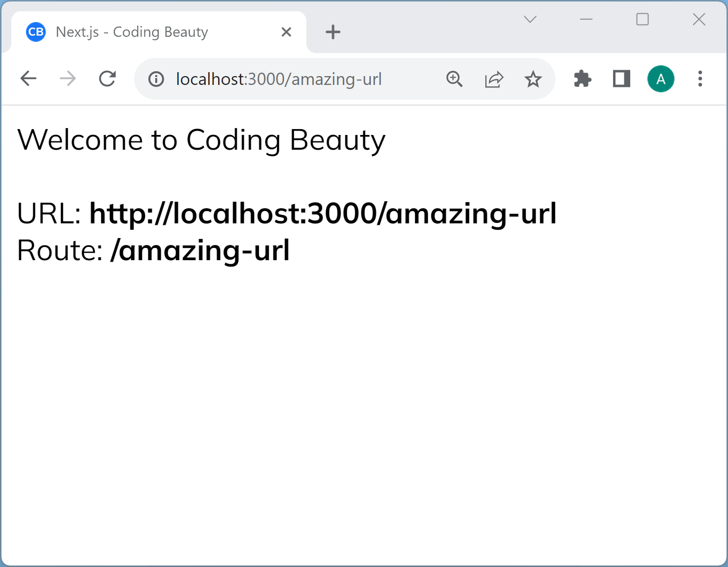This screenshot has height=567, width=728.
Task: Toggle the browser side panel
Action: click(x=621, y=79)
